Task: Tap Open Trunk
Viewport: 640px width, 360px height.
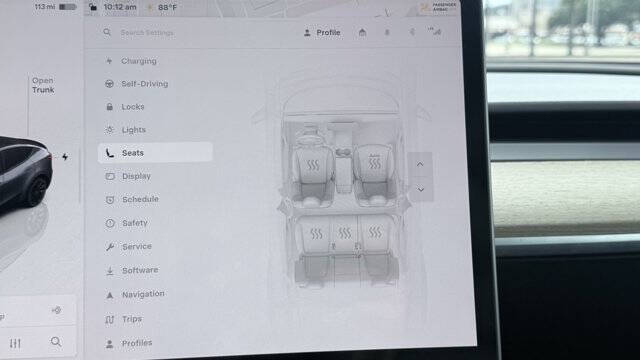Action: 43,85
